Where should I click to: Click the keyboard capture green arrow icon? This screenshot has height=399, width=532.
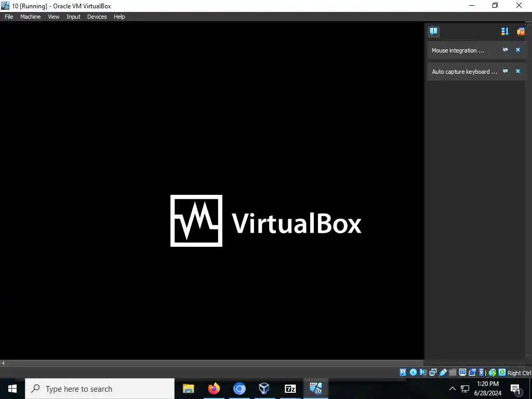(502, 372)
